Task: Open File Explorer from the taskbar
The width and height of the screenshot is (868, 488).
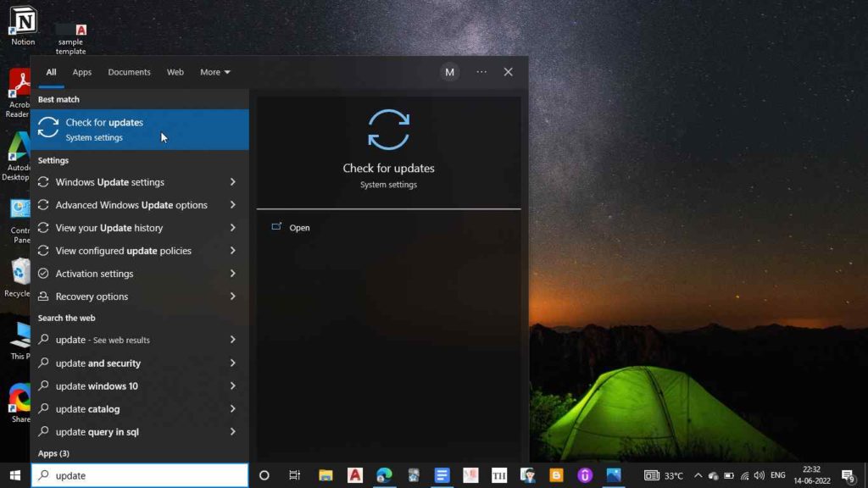Action: pyautogui.click(x=325, y=475)
